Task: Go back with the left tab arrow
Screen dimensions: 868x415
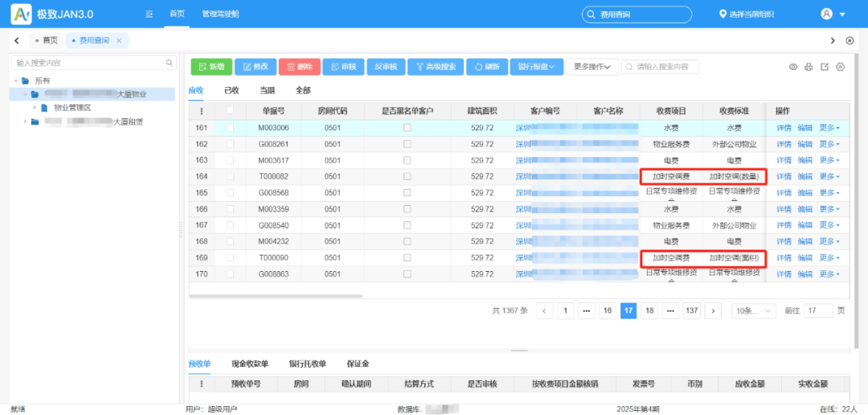Action: [x=17, y=40]
